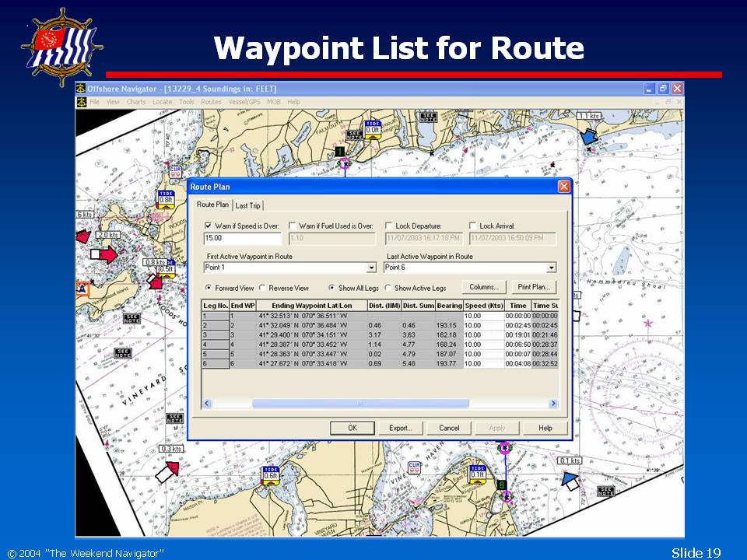The image size is (747, 560).
Task: Open the Vessel/GPS menu
Action: coord(244,102)
